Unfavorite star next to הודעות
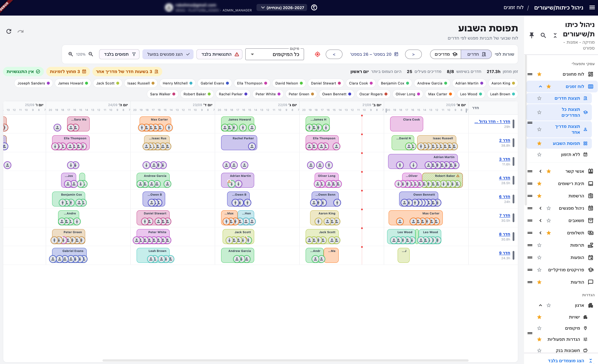598x364 pixels. pos(539,282)
